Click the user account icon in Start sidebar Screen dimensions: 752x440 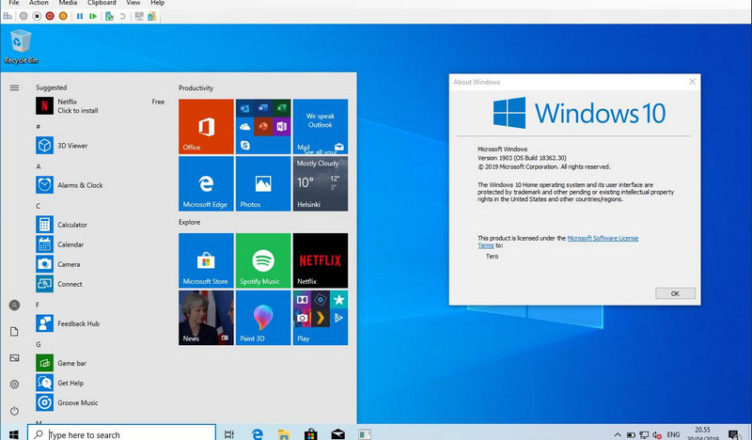[14, 305]
